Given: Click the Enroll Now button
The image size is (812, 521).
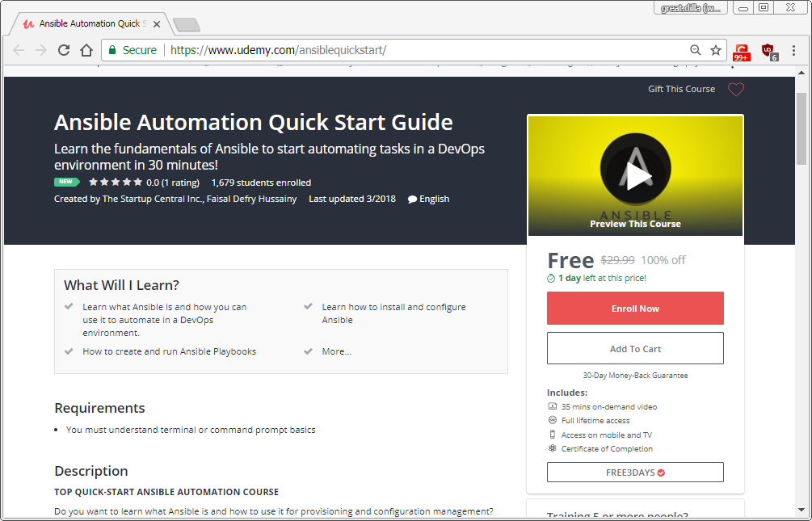Looking at the screenshot, I should tap(635, 308).
